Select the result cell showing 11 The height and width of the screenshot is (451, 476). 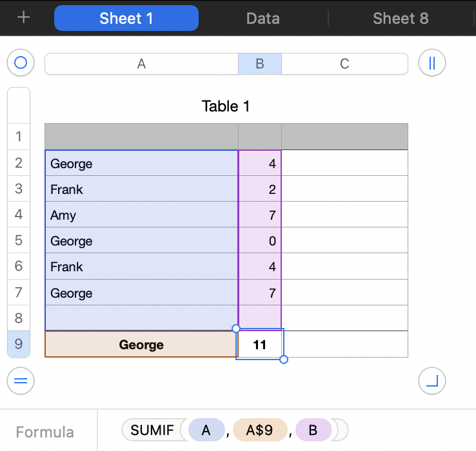260,345
